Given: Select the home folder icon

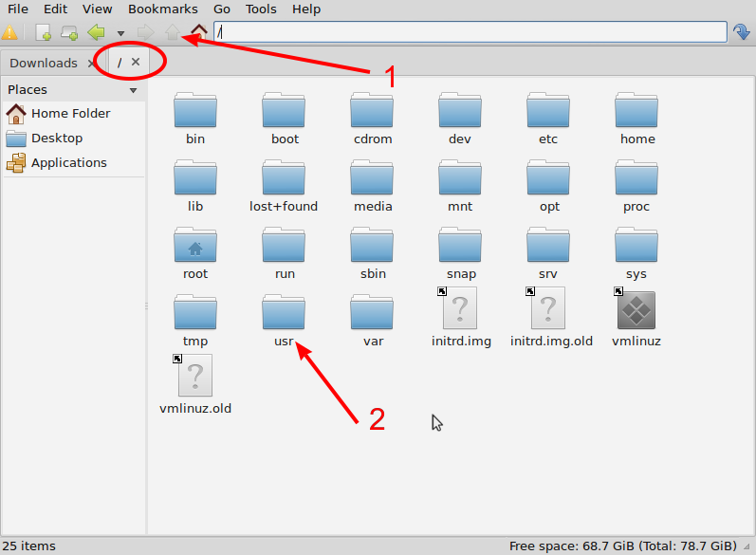Looking at the screenshot, I should [636, 110].
